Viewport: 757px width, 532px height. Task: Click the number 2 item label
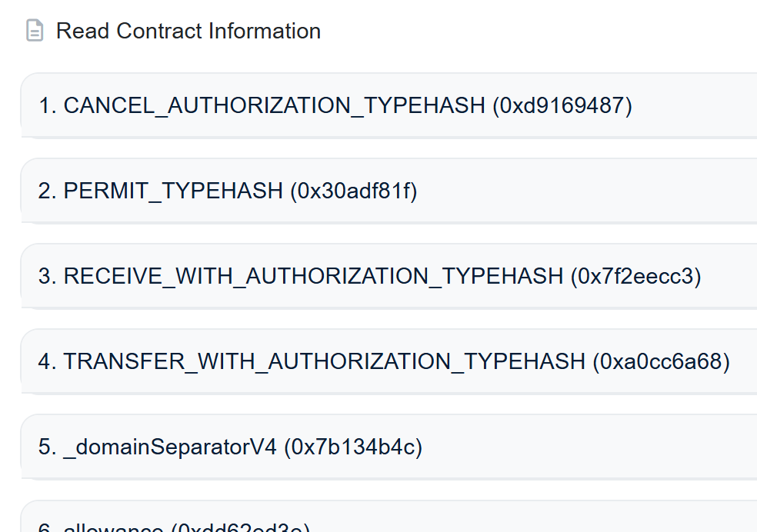[48, 191]
